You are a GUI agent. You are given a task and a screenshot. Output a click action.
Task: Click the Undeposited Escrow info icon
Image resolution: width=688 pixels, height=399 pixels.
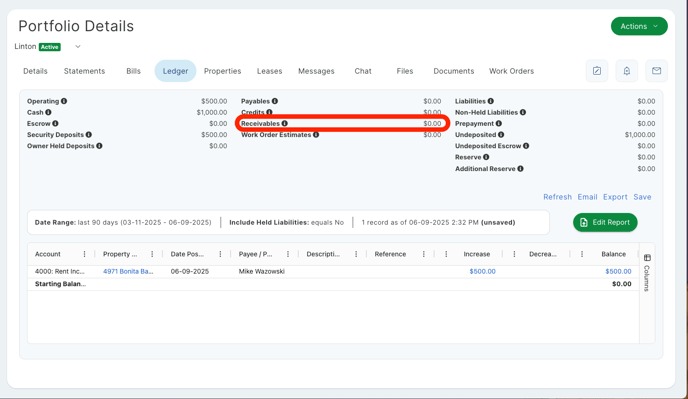526,146
